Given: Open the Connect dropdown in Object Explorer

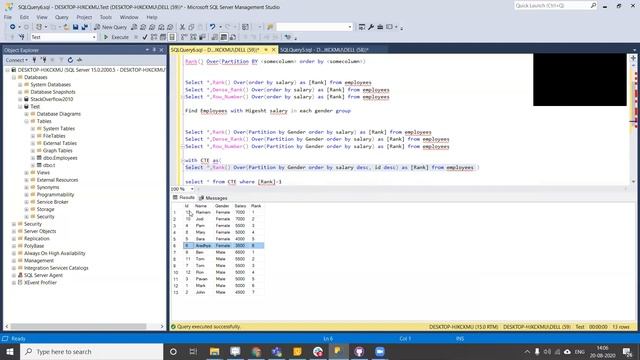Looking at the screenshot, I should [17, 60].
